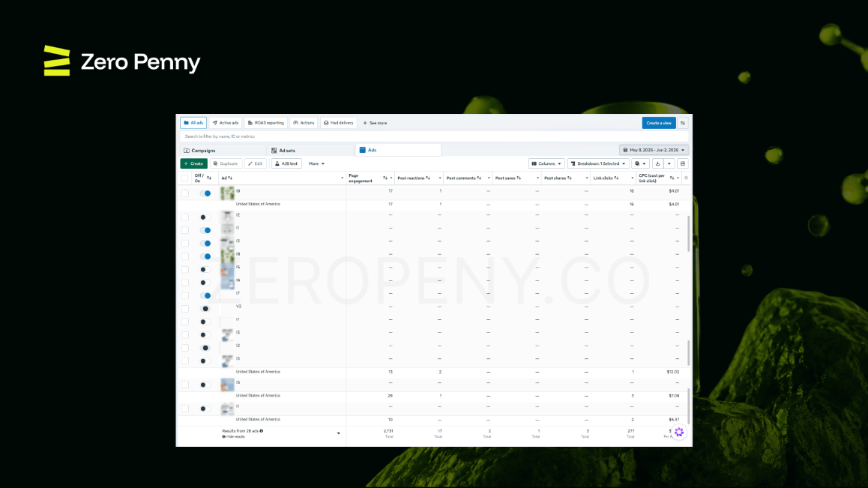The width and height of the screenshot is (868, 488).
Task: Click Hide results link
Action: click(x=233, y=436)
